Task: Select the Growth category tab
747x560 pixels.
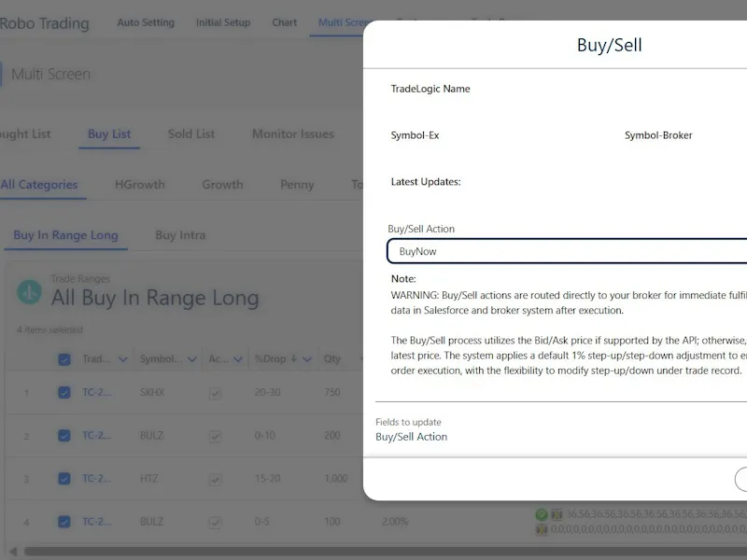Action: click(x=222, y=184)
